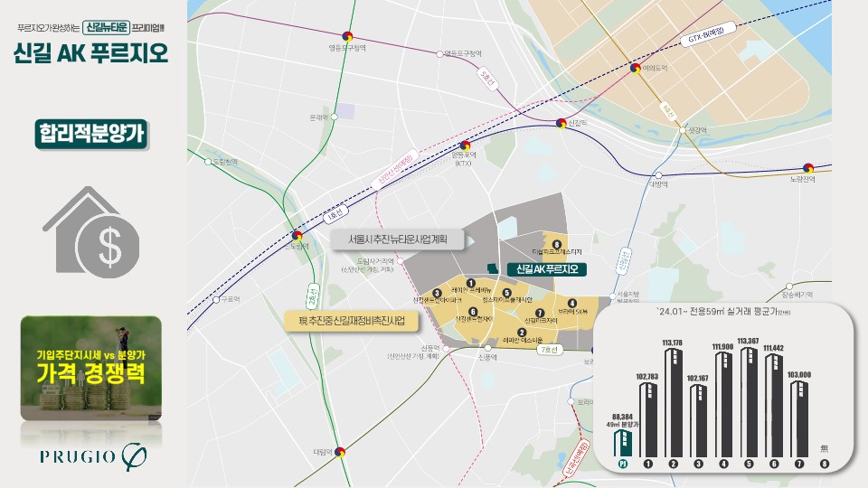Click the 9호선 line label
Screen dimensions: 868x488
pyautogui.click(x=668, y=112)
